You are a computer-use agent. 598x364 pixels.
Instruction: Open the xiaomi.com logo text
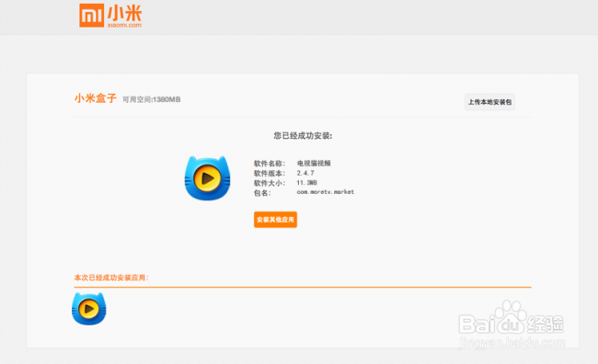click(x=124, y=25)
